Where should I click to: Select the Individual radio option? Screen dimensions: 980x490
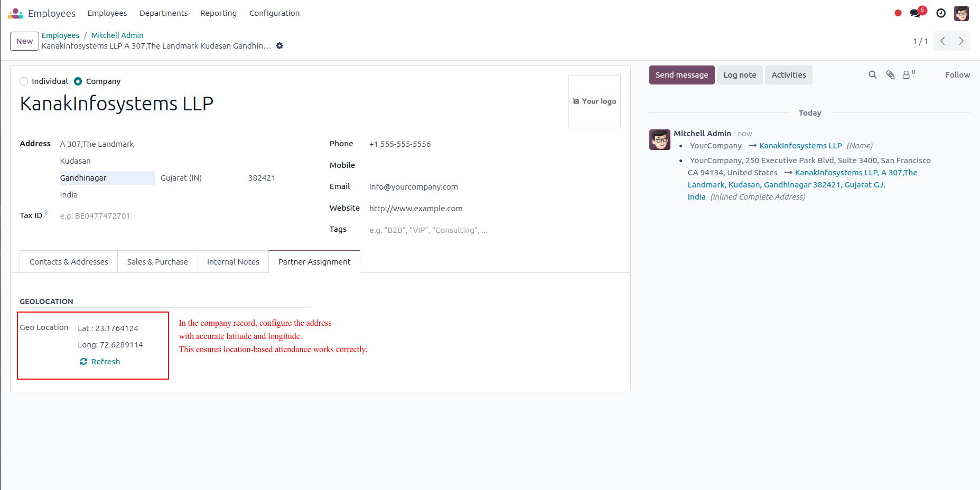tap(24, 81)
